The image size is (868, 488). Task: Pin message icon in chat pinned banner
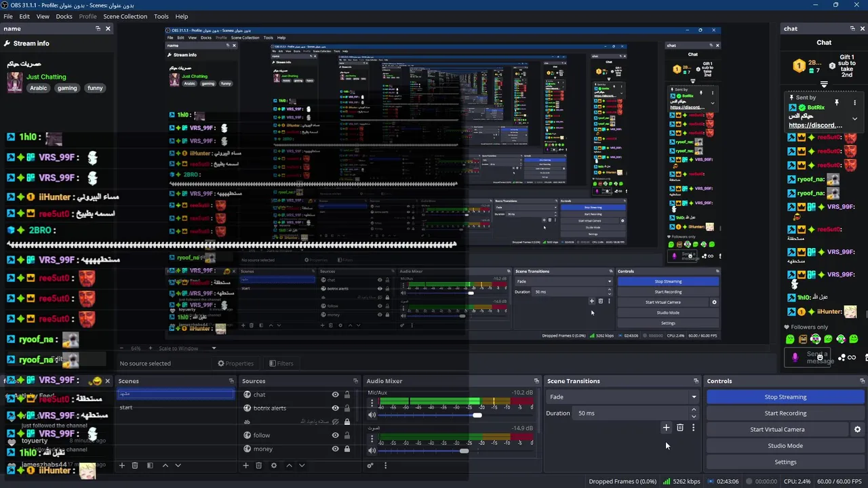pos(836,102)
